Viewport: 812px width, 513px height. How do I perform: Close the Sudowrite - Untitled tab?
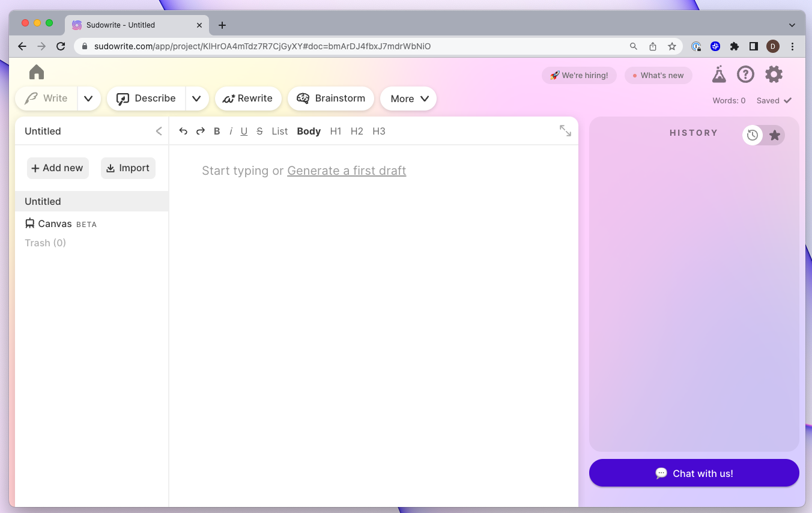(x=199, y=25)
